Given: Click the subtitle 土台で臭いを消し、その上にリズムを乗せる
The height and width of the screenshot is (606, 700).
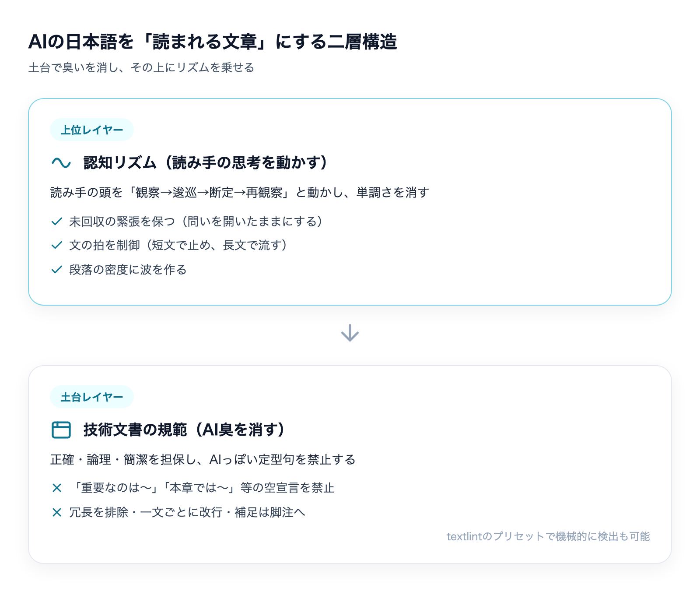Looking at the screenshot, I should (x=141, y=67).
